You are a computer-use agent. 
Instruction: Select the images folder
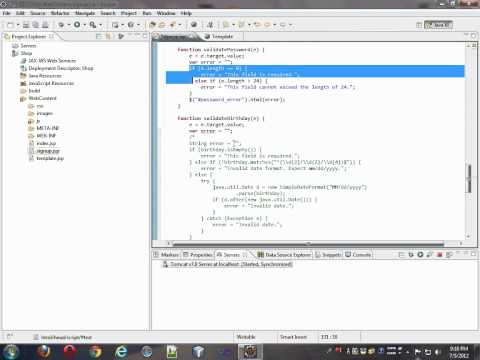(x=44, y=114)
